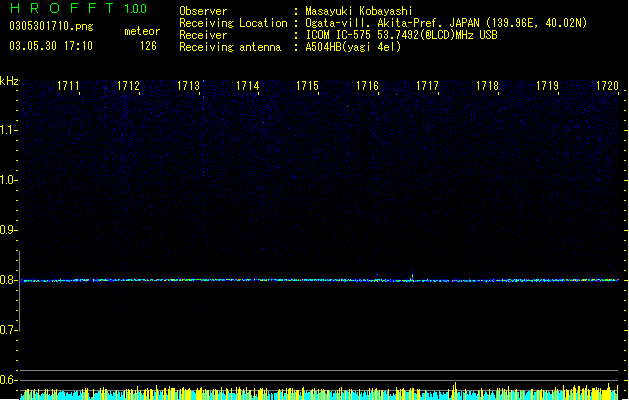Select the 1717 time marker
629x400 pixels.
427,86
